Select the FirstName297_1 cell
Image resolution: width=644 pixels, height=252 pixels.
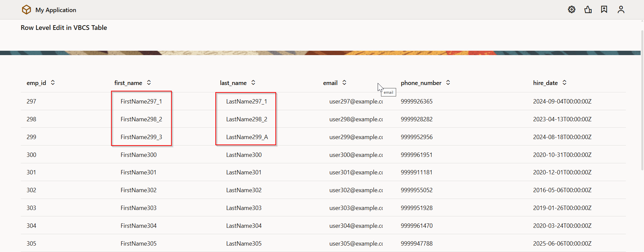tap(141, 101)
